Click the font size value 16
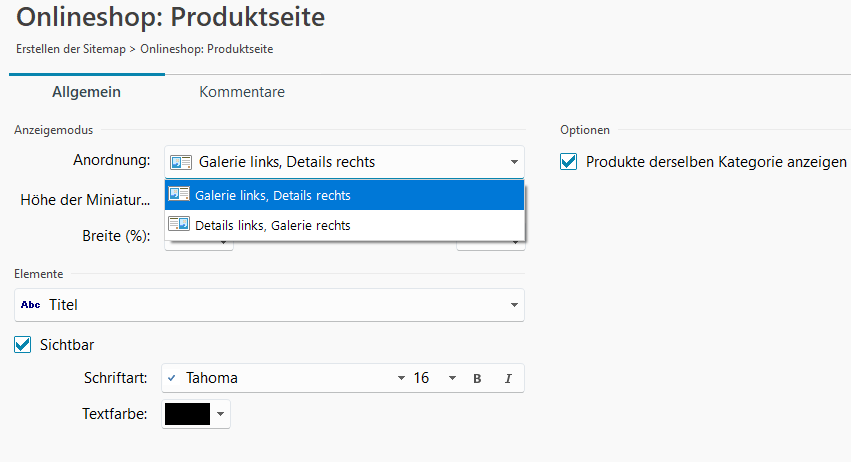The height and width of the screenshot is (462, 851). (x=421, y=378)
